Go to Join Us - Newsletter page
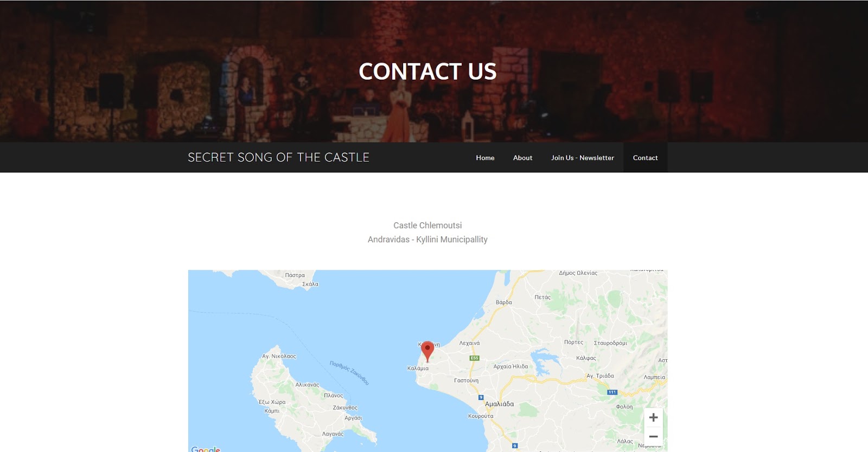The width and height of the screenshot is (868, 452). pos(583,158)
